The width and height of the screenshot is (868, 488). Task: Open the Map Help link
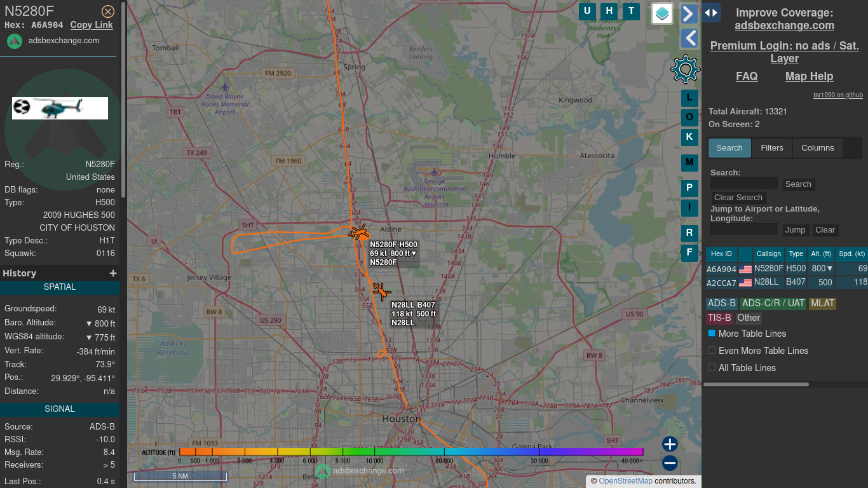(x=809, y=76)
